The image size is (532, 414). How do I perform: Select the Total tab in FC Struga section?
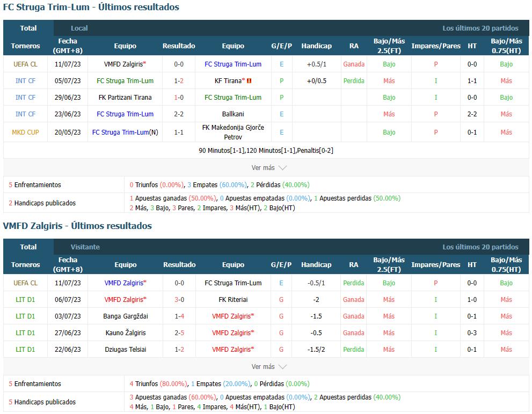[28, 28]
